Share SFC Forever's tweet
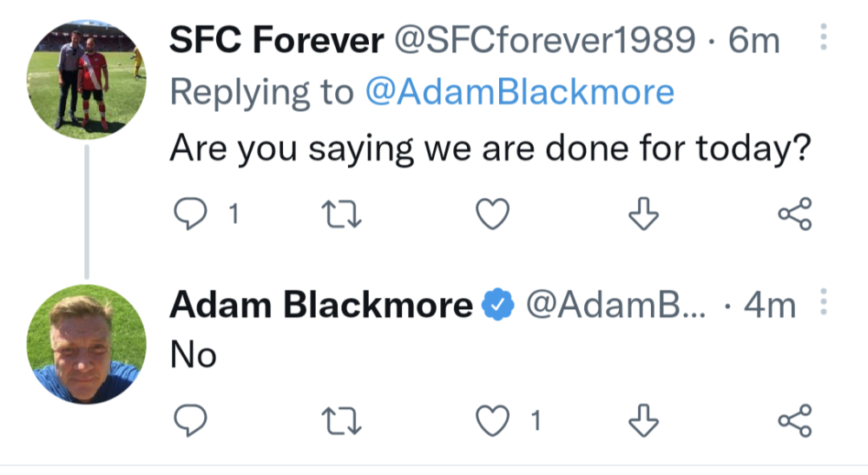The width and height of the screenshot is (868, 475). pos(794,214)
